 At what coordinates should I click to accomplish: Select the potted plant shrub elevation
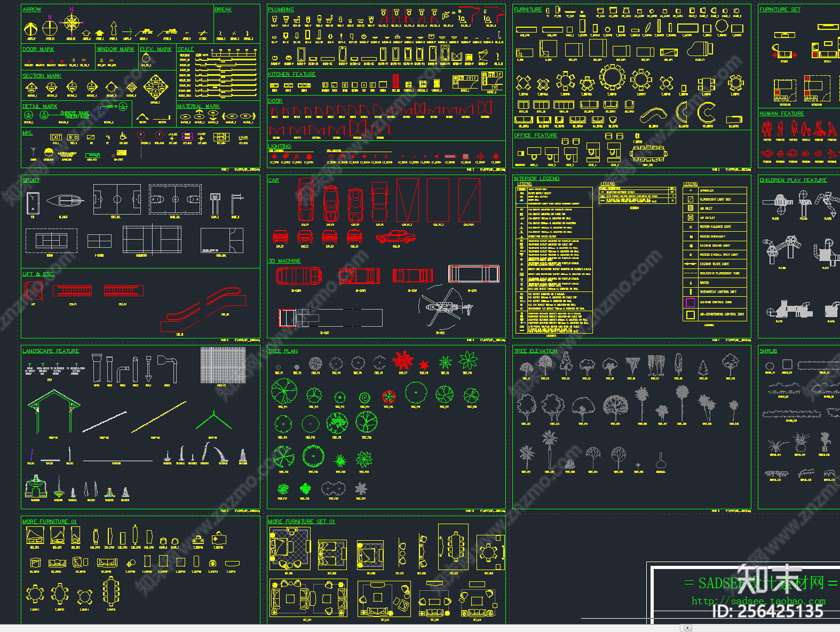[x=801, y=442]
